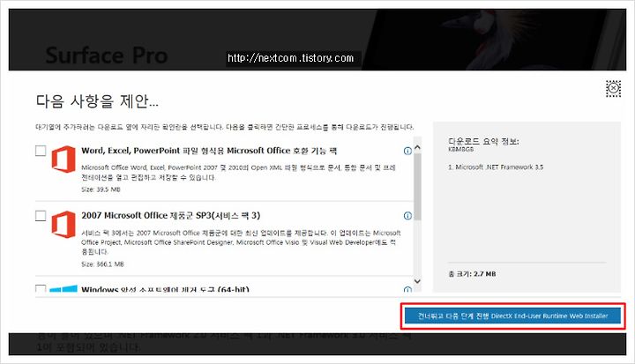Open info icon for 2007 Microsoft Office SP3
The height and width of the screenshot is (364, 635).
(x=407, y=216)
